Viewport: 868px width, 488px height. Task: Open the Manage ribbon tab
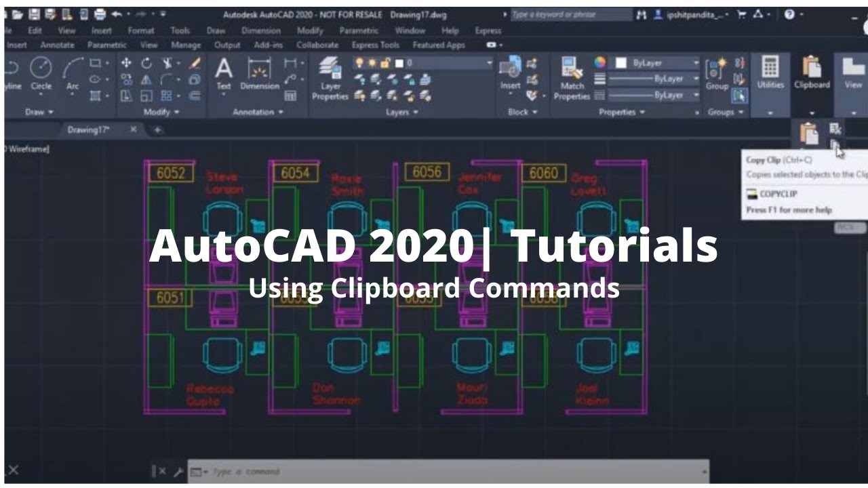point(186,45)
